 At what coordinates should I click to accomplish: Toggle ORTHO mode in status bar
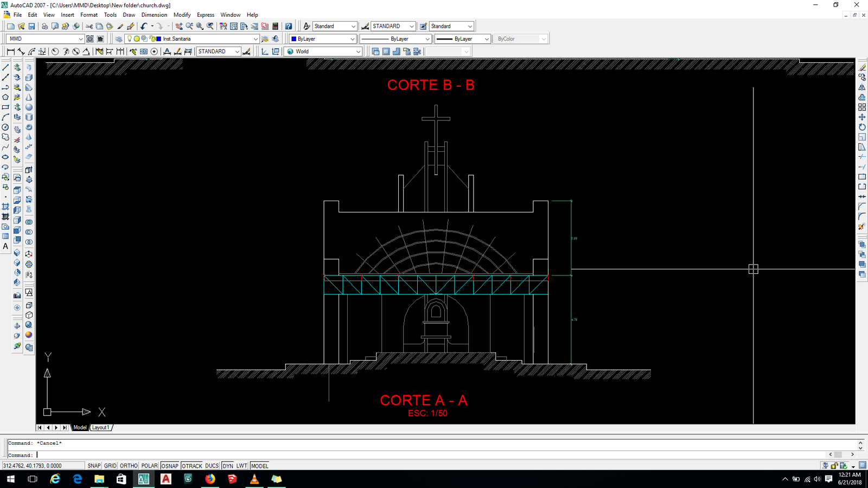(x=129, y=466)
